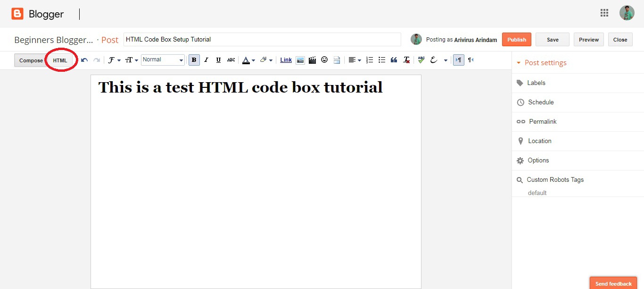The width and height of the screenshot is (644, 289).
Task: Click the Options gear icon
Action: pyautogui.click(x=520, y=161)
